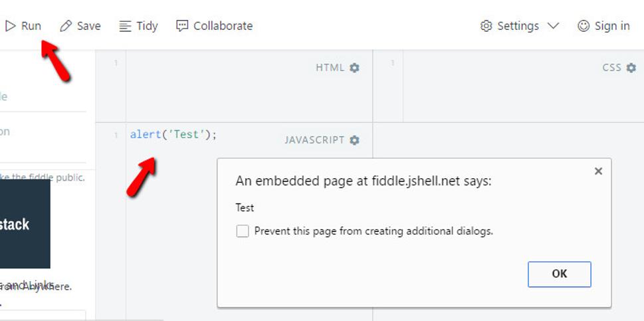The height and width of the screenshot is (321, 644).
Task: Open the Settings gear icon
Action: coord(486,26)
